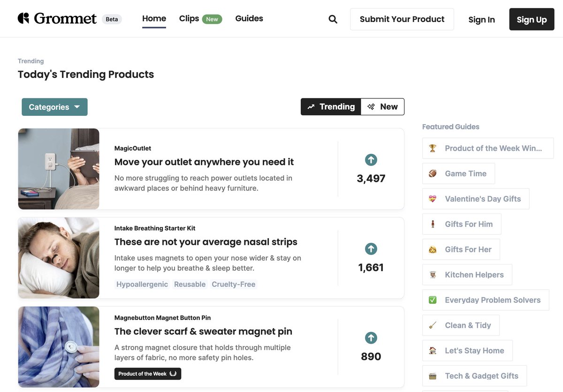Open the Let's Stay Home guide
563x392 pixels.
pos(467,351)
